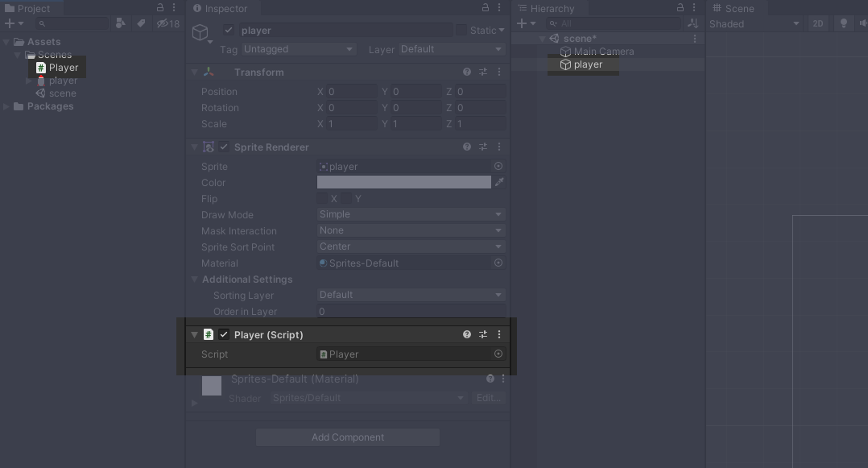868x468 pixels.
Task: Collapse the Player (Script) component
Action: 194,334
